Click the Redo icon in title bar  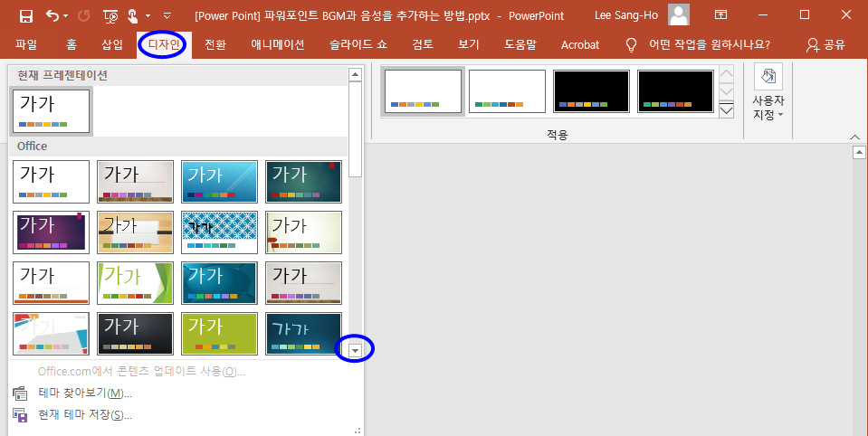[83, 16]
